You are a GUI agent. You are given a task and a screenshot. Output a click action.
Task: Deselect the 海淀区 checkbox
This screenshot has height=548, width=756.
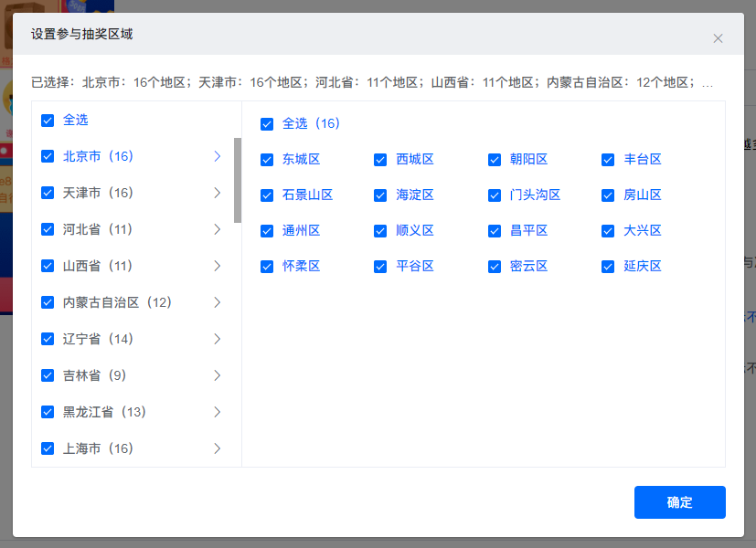pyautogui.click(x=380, y=195)
